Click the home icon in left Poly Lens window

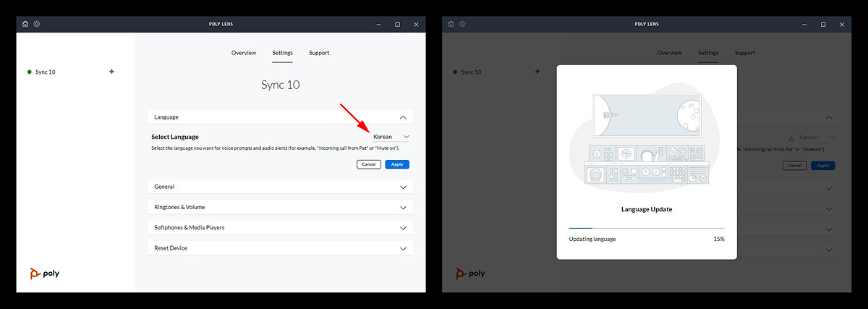pyautogui.click(x=25, y=24)
